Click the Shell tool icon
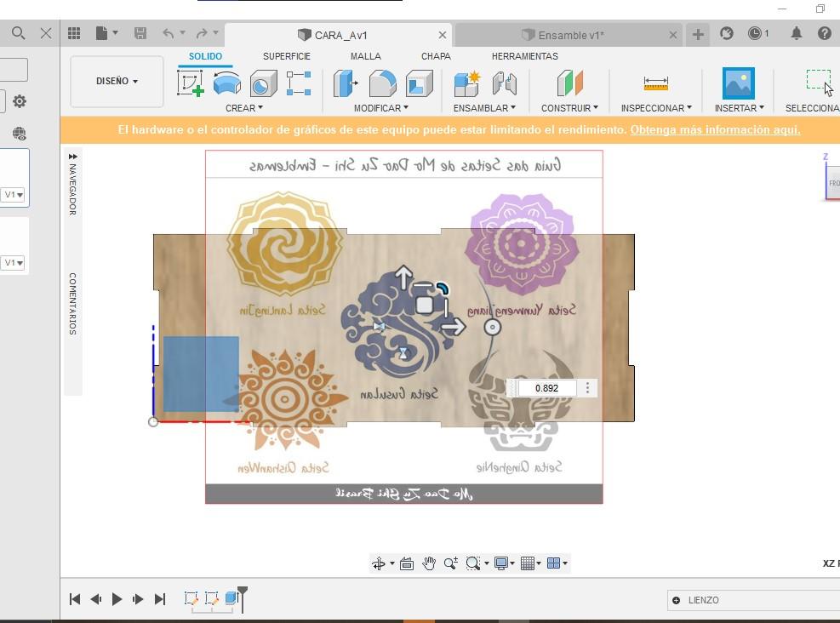The image size is (840, 623). (x=419, y=83)
